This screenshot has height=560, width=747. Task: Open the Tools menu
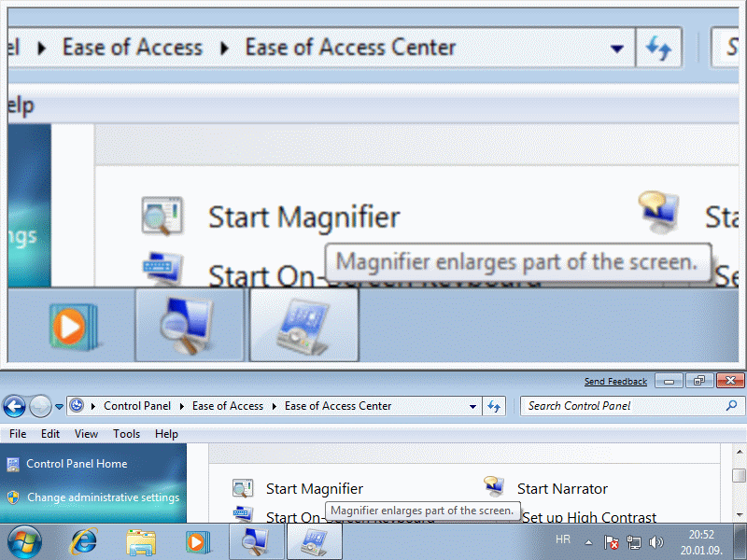pyautogui.click(x=126, y=434)
